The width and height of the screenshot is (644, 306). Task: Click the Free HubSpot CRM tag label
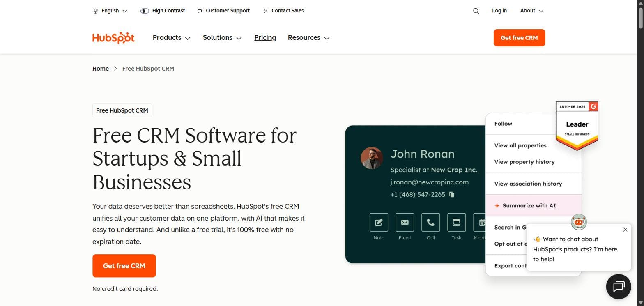122,110
